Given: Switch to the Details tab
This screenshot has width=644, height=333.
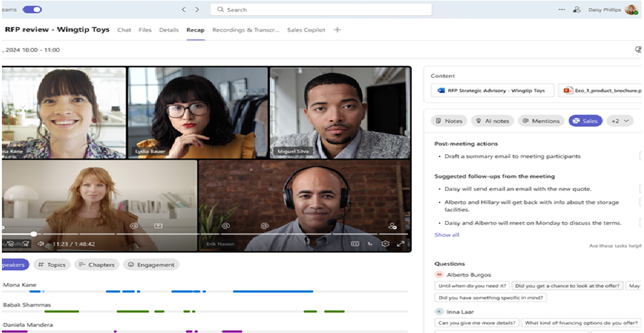Looking at the screenshot, I should click(169, 30).
